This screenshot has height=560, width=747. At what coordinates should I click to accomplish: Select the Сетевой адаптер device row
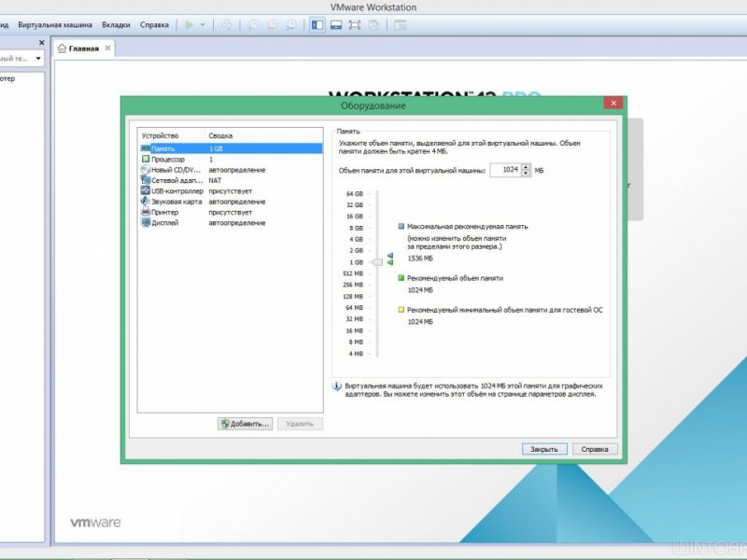tap(231, 180)
